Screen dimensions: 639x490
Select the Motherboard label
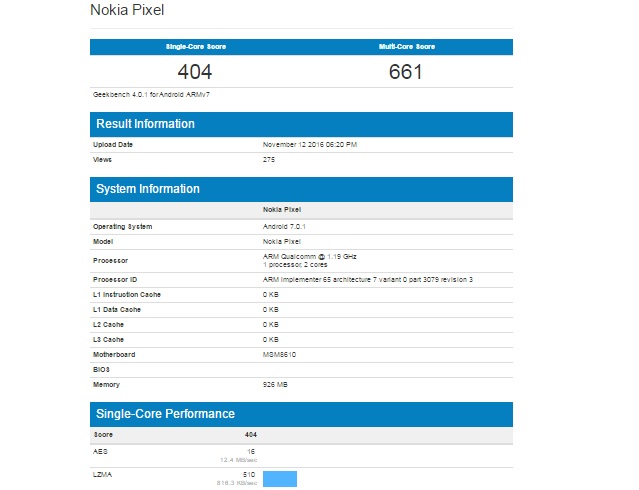click(114, 355)
